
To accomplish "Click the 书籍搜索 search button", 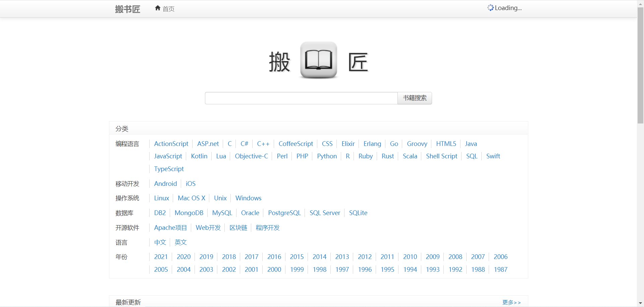I will [x=415, y=98].
